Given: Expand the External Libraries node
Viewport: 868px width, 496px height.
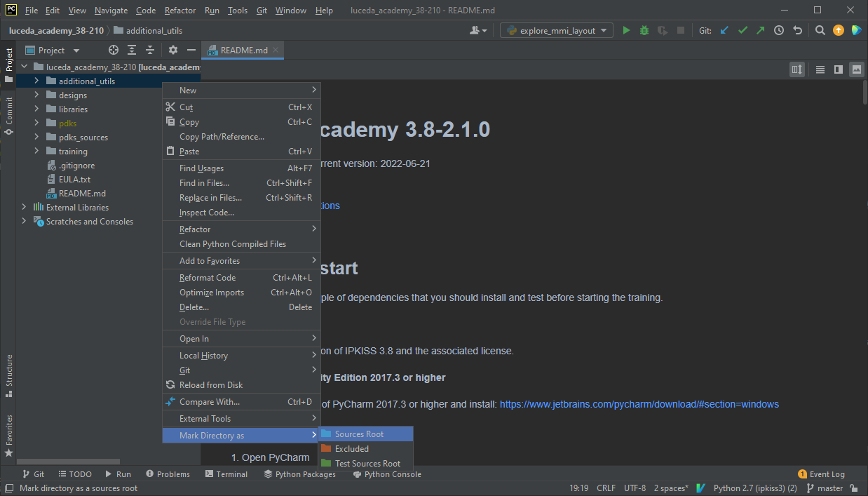Looking at the screenshot, I should click(24, 208).
